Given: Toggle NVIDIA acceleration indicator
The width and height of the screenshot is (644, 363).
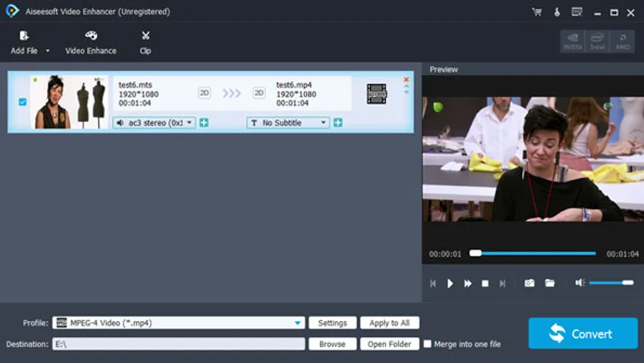Looking at the screenshot, I should click(572, 41).
